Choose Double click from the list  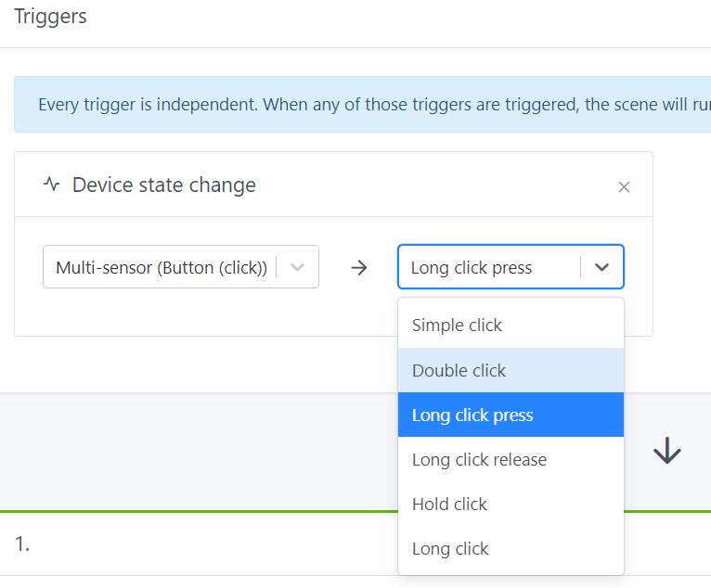[x=459, y=370]
